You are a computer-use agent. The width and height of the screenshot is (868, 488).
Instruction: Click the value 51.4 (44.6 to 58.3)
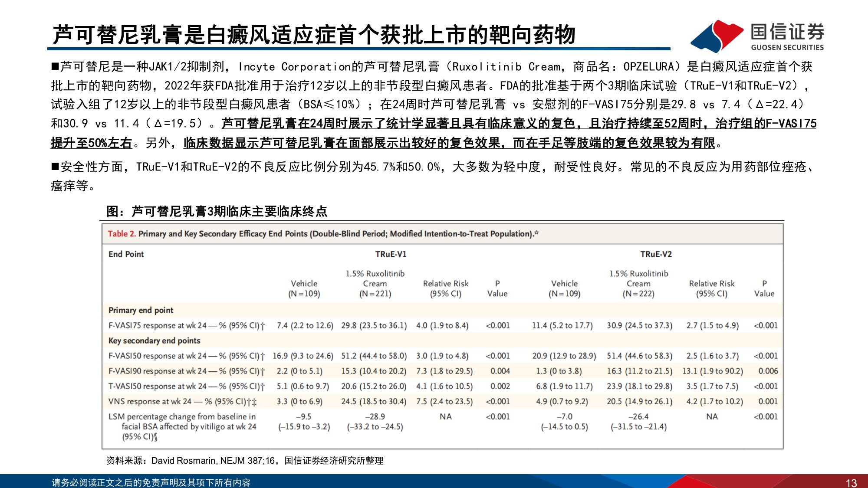pos(639,356)
